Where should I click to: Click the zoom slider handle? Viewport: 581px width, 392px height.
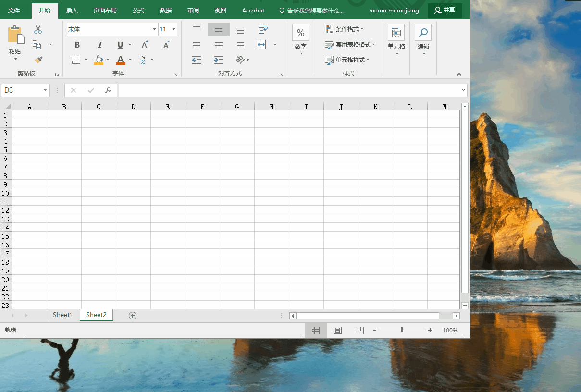click(402, 330)
